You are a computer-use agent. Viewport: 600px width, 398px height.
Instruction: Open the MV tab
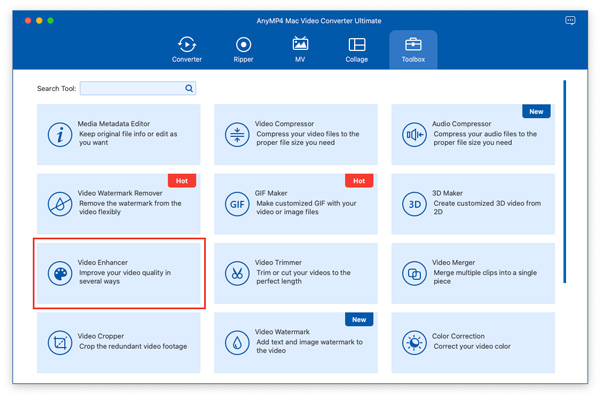[x=300, y=50]
